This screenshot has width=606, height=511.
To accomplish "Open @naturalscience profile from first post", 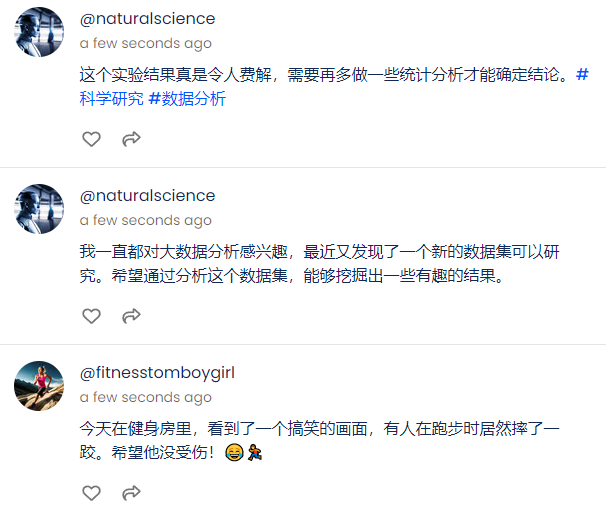I will click(x=147, y=19).
